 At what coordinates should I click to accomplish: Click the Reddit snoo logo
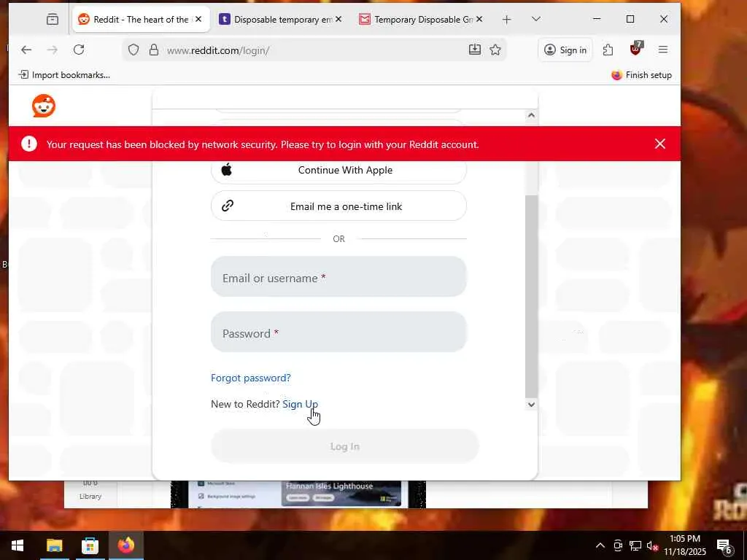44,105
